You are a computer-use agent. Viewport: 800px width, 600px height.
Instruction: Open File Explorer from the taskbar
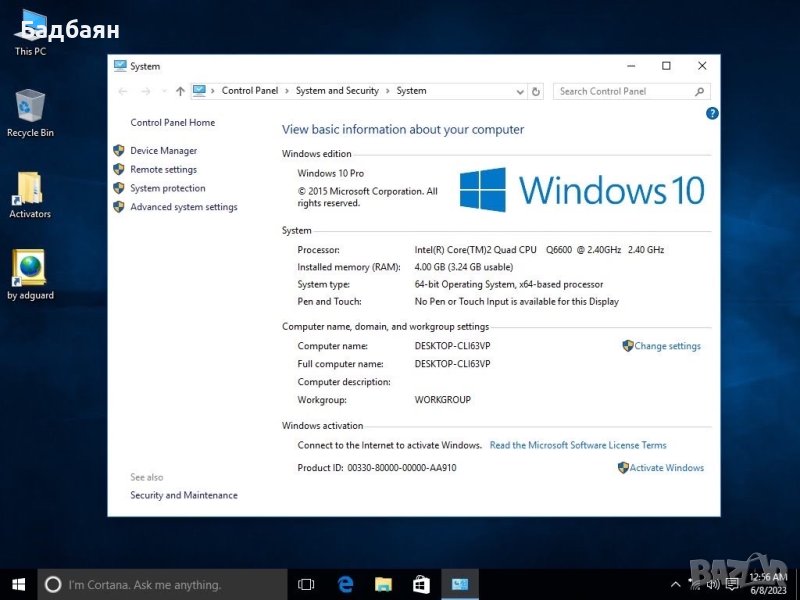(x=383, y=584)
